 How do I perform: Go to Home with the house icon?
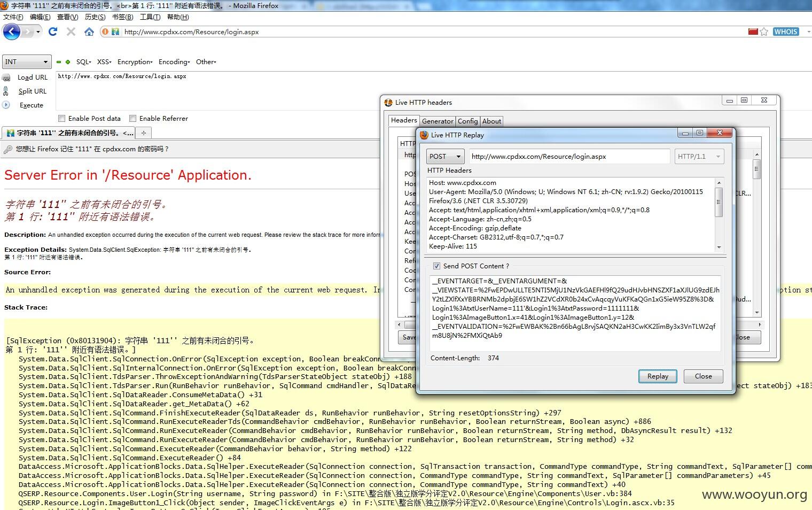click(x=89, y=32)
